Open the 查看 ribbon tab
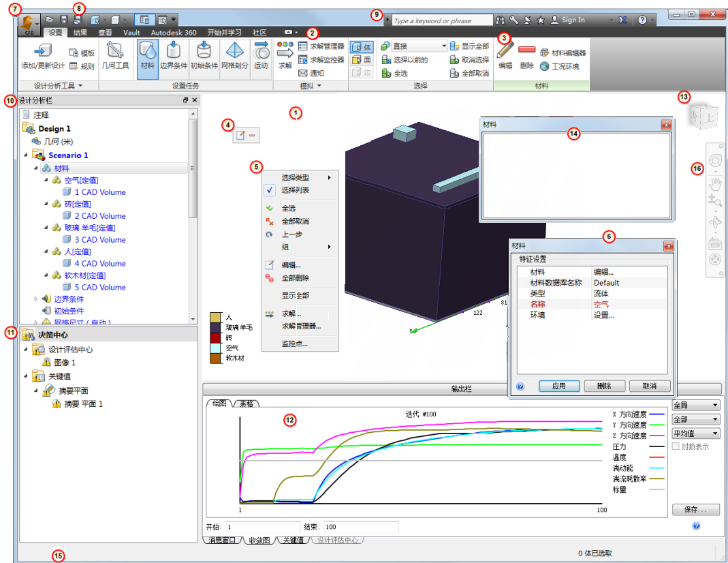The height and width of the screenshot is (563, 728). click(x=105, y=33)
